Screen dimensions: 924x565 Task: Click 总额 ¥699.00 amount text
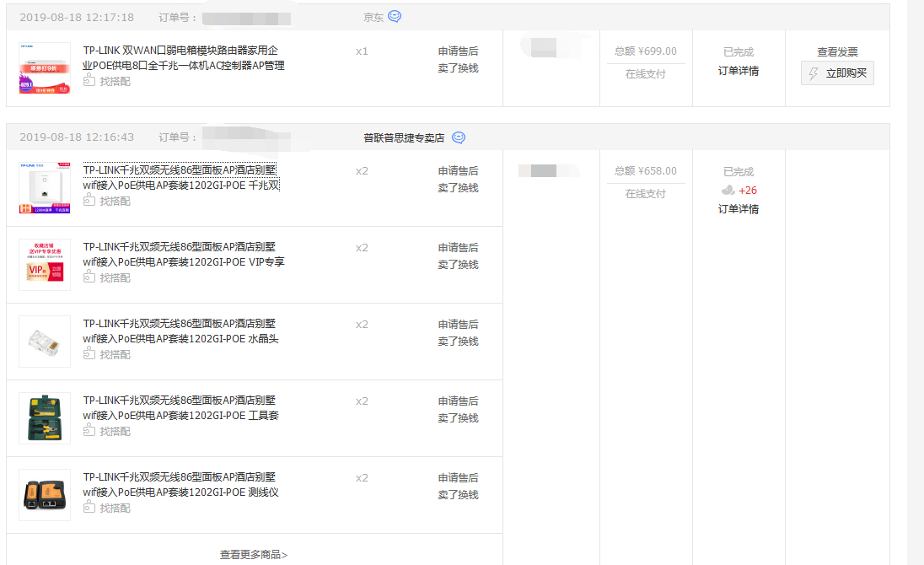point(645,51)
